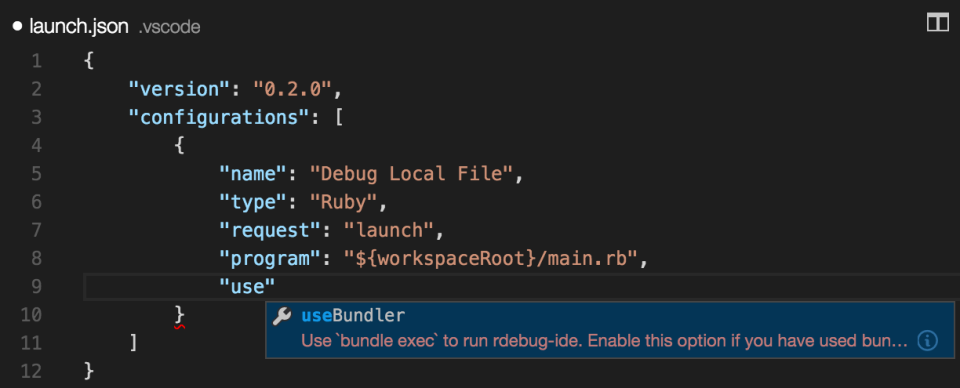Click the "Debug Local File" value

point(410,174)
